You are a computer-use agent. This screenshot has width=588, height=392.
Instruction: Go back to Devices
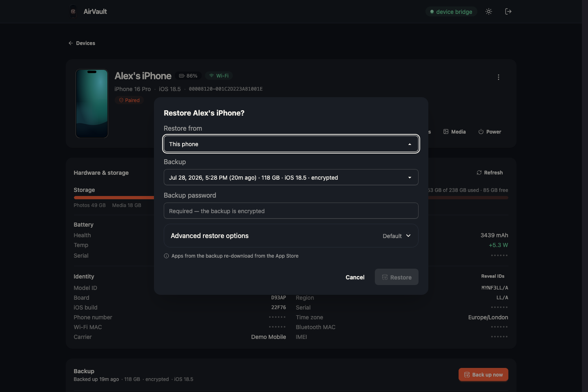82,43
